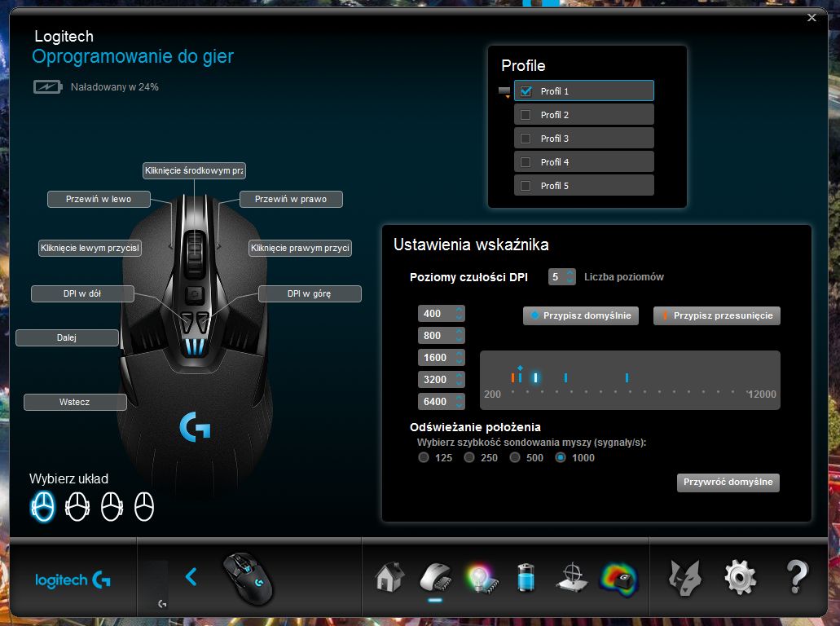
Task: Open Kliknięcie prawym przycisk assignment
Action: [300, 248]
